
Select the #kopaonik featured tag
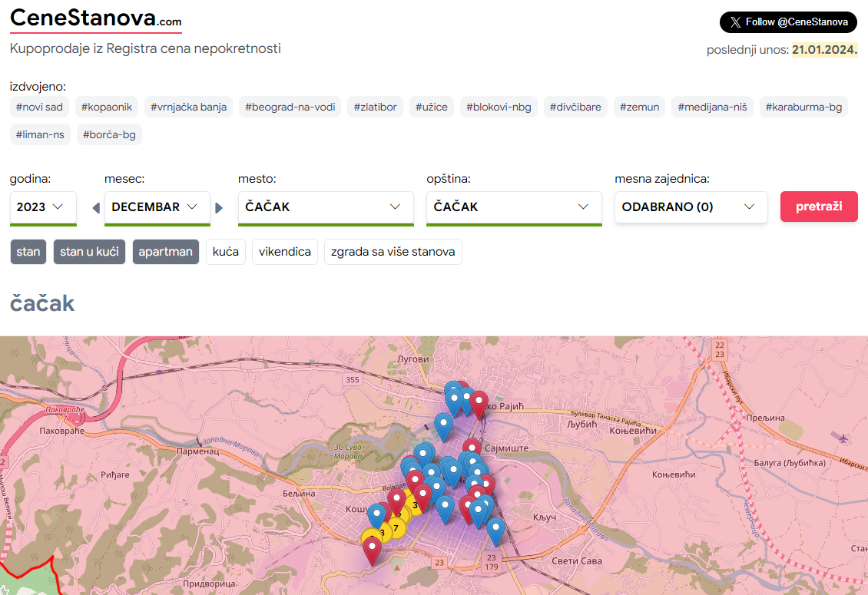point(107,107)
